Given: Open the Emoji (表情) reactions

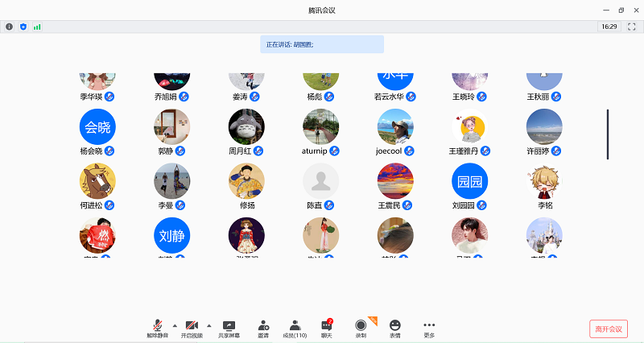Looking at the screenshot, I should point(394,328).
